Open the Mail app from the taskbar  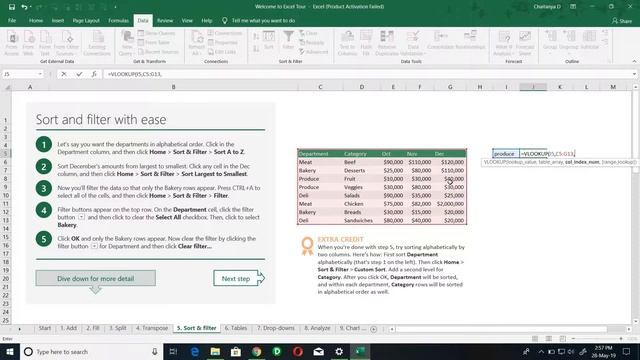318,351
